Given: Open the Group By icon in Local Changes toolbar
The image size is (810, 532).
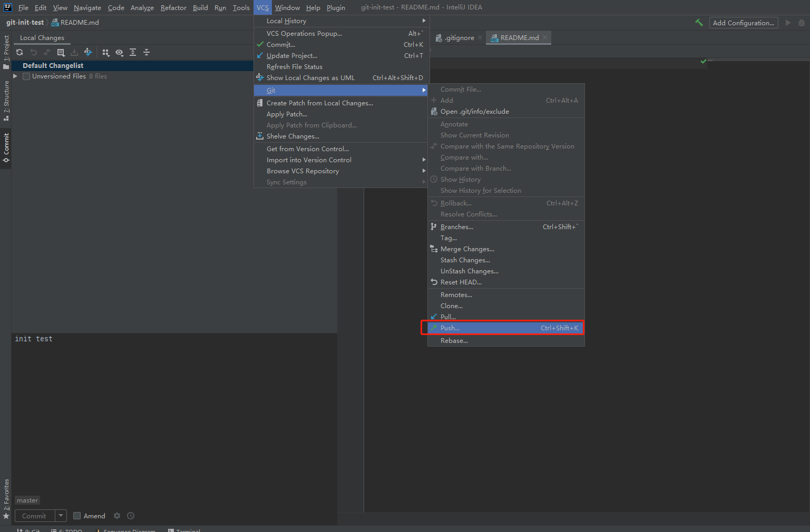Looking at the screenshot, I should pos(106,52).
